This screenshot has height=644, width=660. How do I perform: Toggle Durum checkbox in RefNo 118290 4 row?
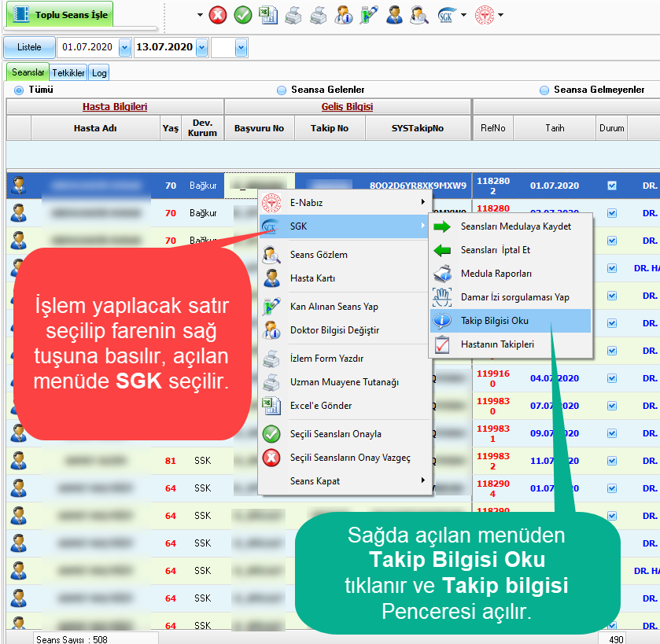pos(612,488)
